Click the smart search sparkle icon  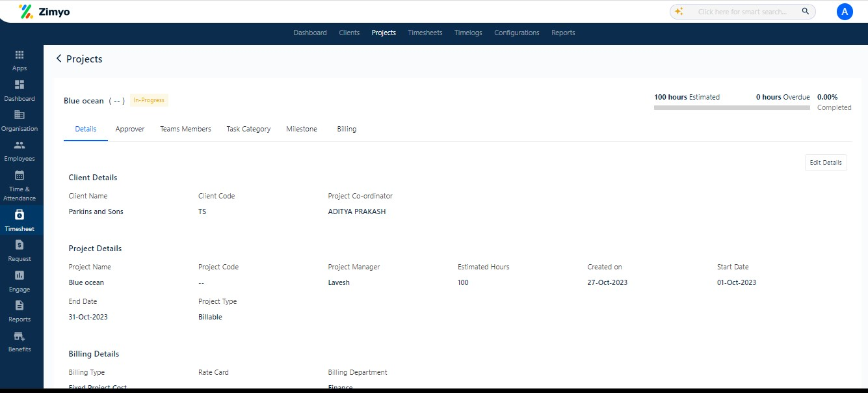coord(679,12)
